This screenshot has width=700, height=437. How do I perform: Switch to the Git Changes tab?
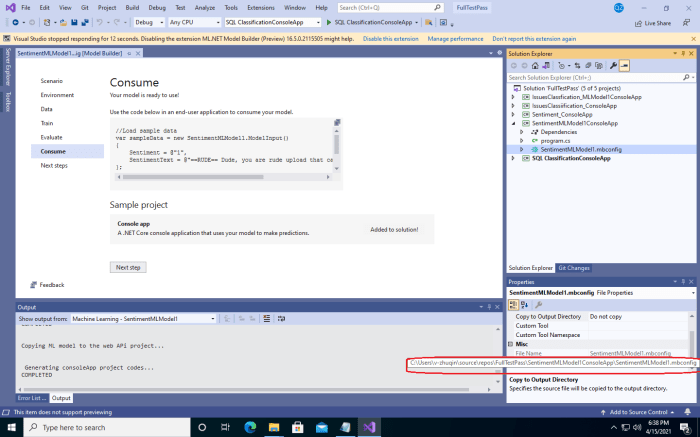pyautogui.click(x=576, y=268)
